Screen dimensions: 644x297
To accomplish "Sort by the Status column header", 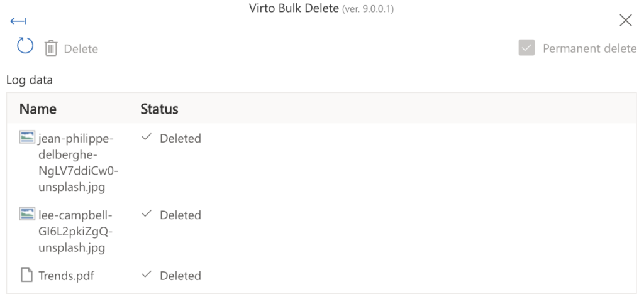I will tap(159, 109).
